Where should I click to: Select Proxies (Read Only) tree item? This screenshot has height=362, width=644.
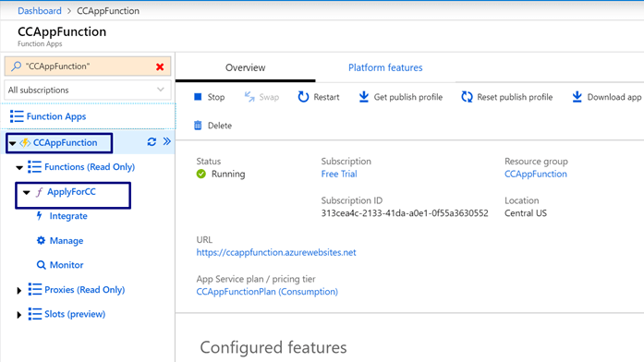click(x=85, y=290)
